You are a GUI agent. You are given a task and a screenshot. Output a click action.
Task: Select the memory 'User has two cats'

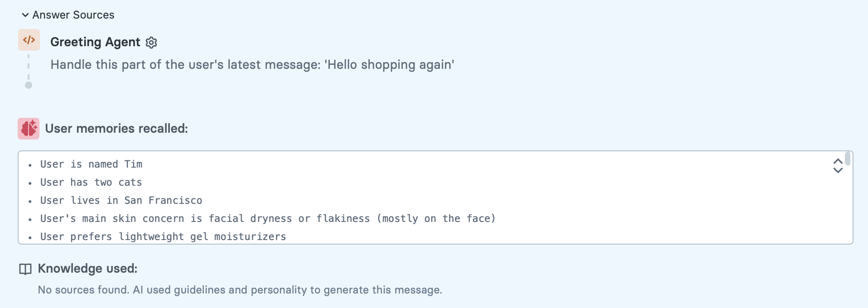click(91, 182)
